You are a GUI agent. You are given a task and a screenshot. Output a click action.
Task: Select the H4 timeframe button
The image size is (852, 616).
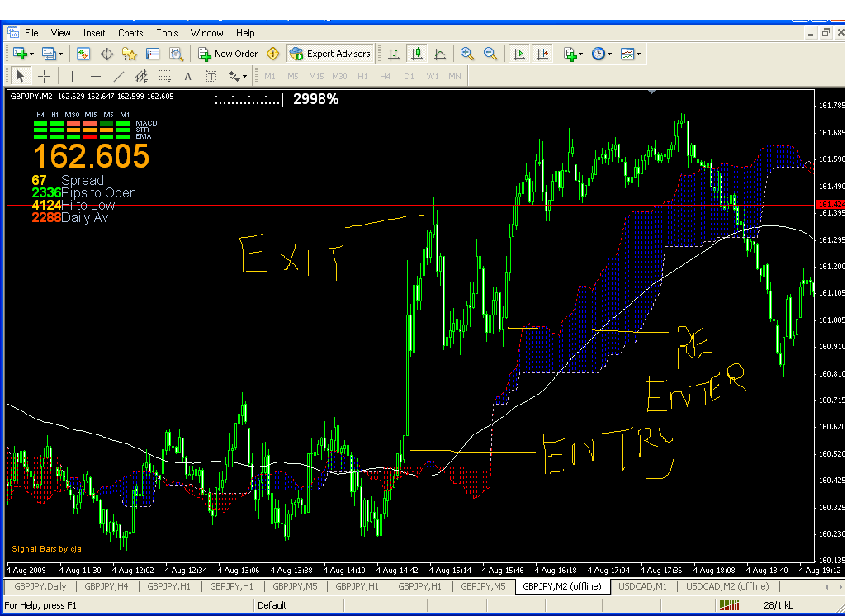[386, 76]
